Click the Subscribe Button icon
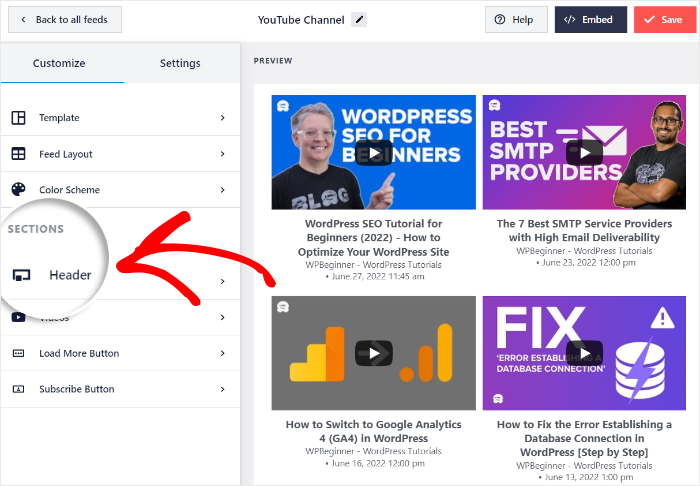 tap(18, 389)
